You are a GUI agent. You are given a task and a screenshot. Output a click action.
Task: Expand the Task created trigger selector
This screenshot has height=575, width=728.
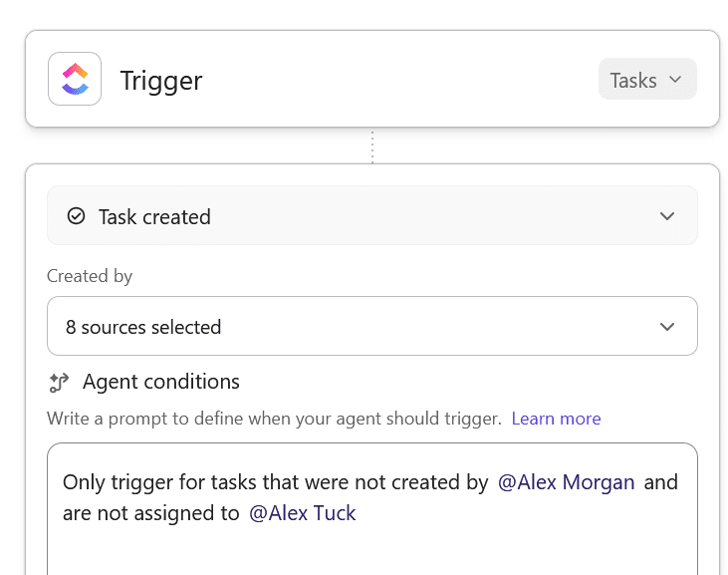[371, 216]
